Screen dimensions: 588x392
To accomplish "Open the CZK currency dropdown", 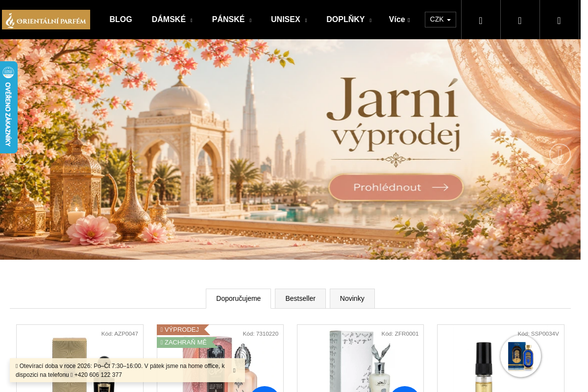I will pyautogui.click(x=441, y=20).
